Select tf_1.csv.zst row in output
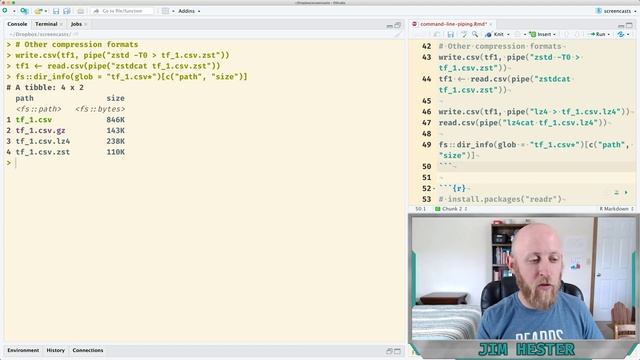640x360 pixels. (66, 152)
